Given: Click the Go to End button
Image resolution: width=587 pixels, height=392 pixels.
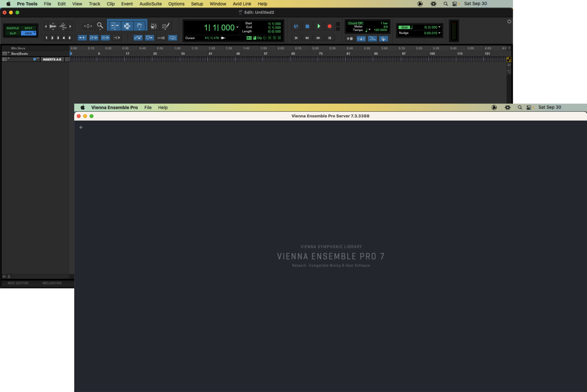Looking at the screenshot, I should coord(330,38).
